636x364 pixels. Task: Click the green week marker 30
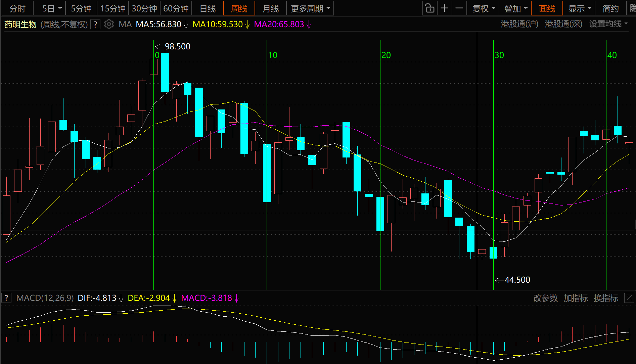[499, 55]
